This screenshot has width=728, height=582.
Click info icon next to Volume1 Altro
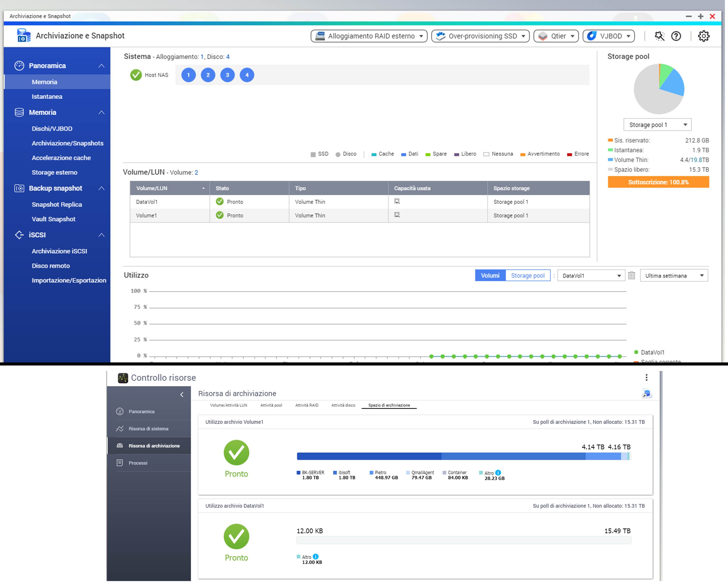498,473
